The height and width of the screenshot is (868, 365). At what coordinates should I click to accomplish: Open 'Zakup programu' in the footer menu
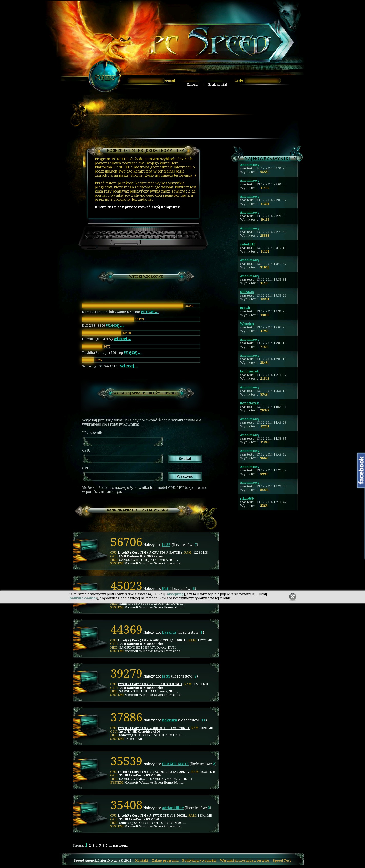point(165,860)
